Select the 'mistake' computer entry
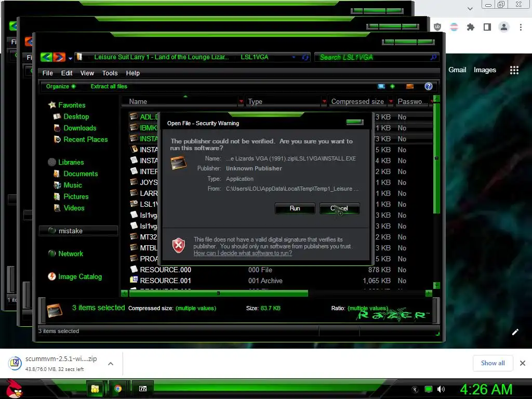 (x=78, y=231)
